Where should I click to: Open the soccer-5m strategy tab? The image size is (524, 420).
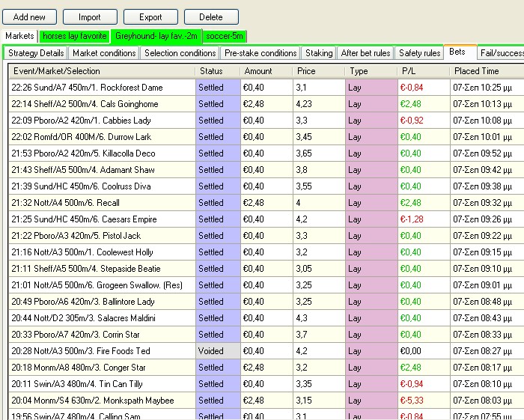(225, 36)
